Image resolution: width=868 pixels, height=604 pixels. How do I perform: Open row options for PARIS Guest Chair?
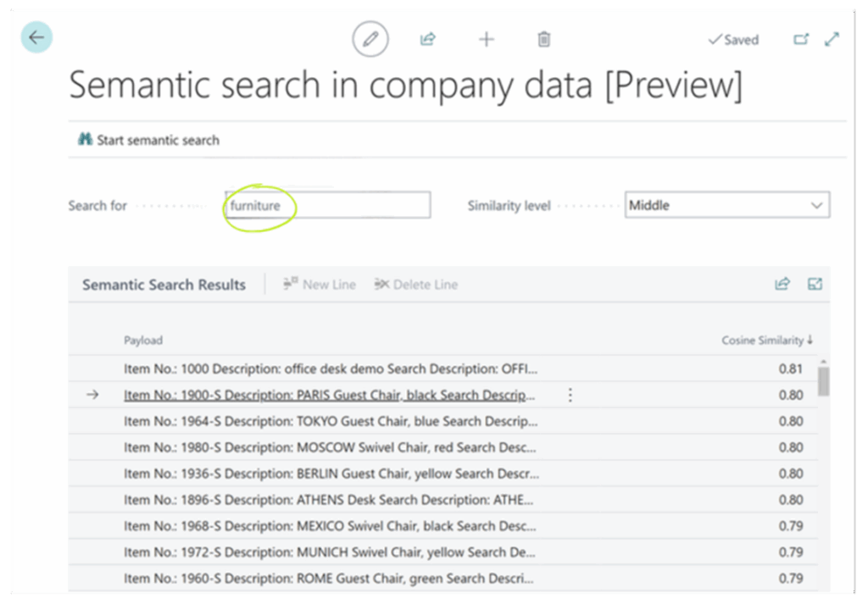[570, 395]
